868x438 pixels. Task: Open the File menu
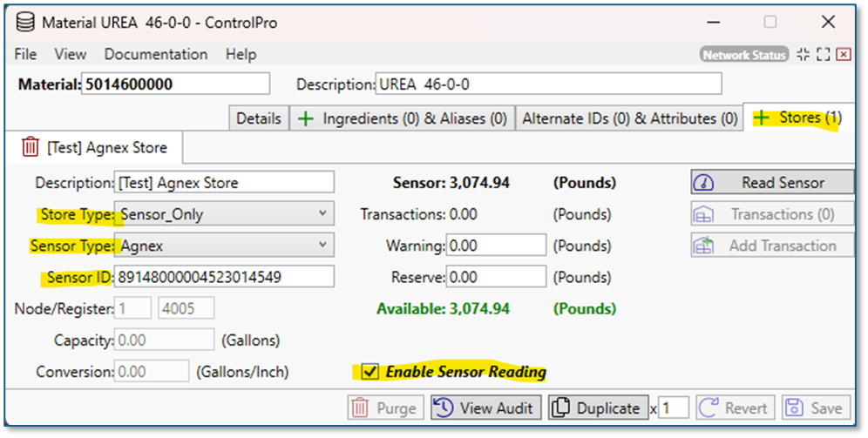pyautogui.click(x=25, y=54)
